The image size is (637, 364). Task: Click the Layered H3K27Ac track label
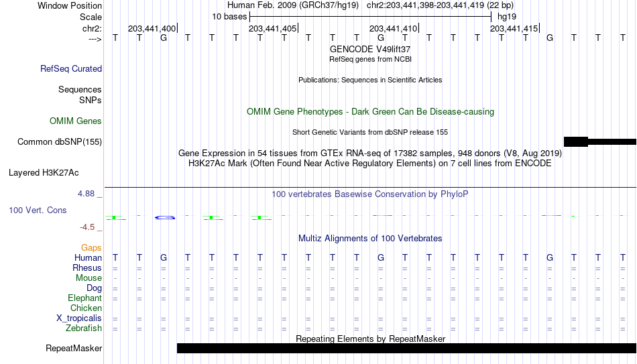click(x=44, y=173)
